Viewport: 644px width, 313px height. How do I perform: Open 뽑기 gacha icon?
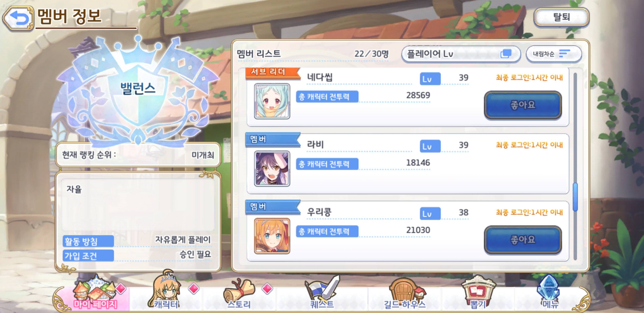coord(478,292)
